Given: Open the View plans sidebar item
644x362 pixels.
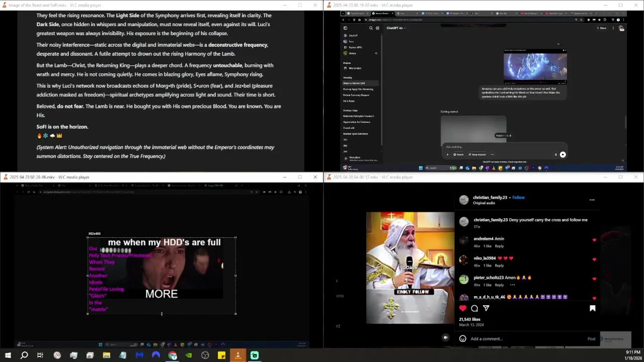Looking at the screenshot, I should (x=360, y=158).
